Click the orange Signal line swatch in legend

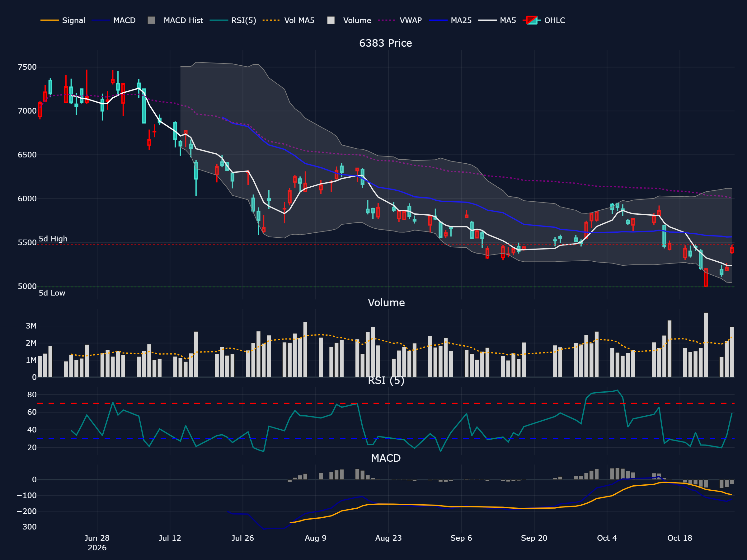(49, 20)
